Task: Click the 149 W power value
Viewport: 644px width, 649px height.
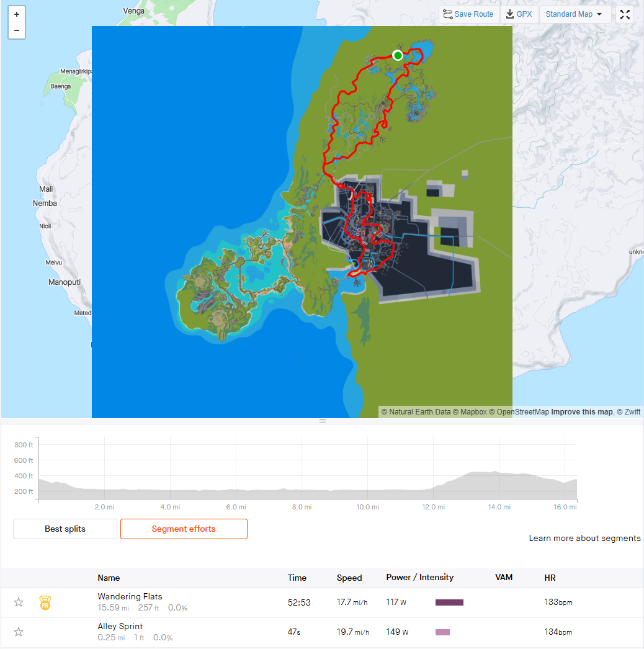Action: 397,632
